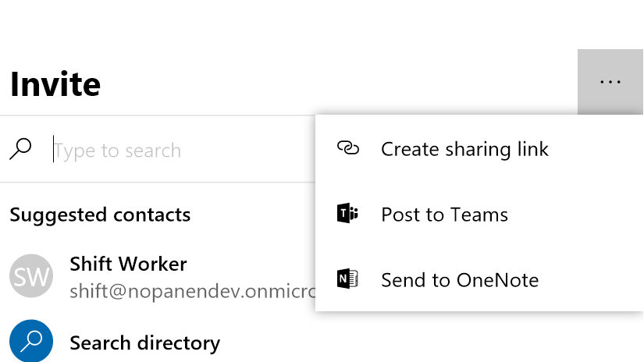Click the blue Search directory icon
Image resolution: width=644 pixels, height=362 pixels.
tap(31, 342)
